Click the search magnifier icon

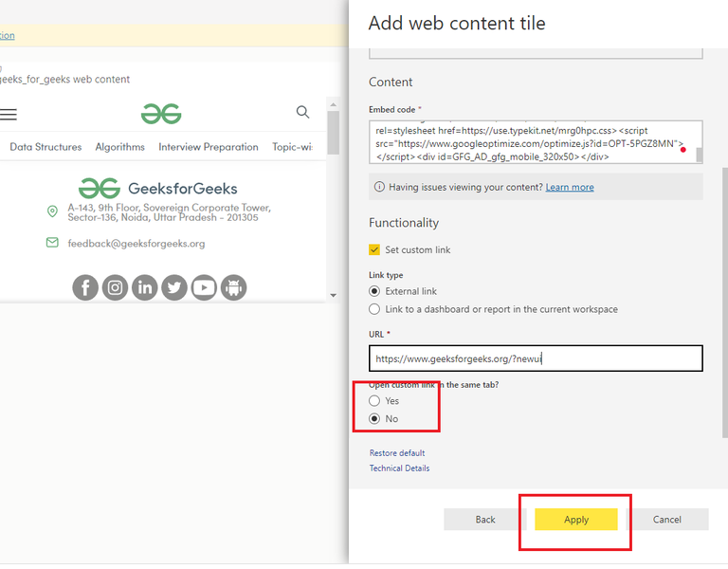click(302, 112)
